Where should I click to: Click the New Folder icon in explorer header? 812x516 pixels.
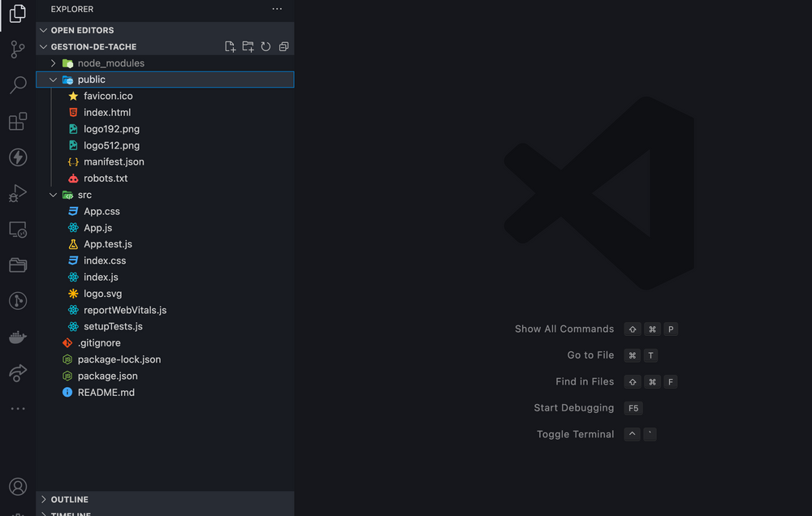click(x=248, y=47)
